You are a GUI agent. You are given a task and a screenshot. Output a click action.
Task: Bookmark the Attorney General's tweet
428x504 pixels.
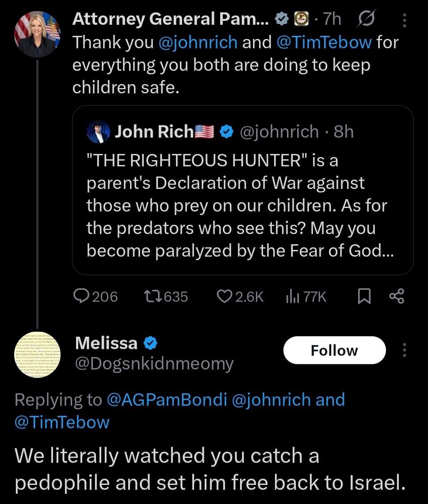(x=363, y=296)
